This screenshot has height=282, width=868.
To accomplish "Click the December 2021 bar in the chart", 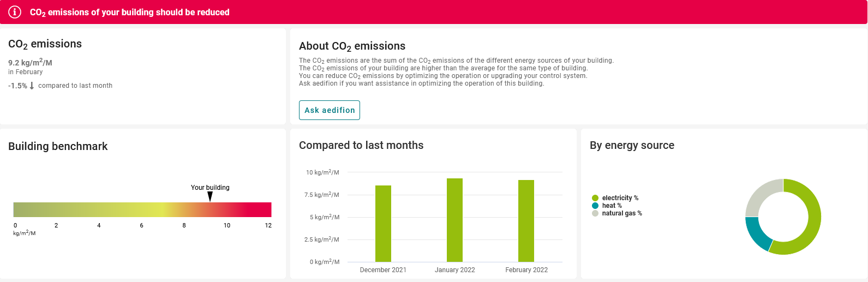I will click(x=383, y=224).
